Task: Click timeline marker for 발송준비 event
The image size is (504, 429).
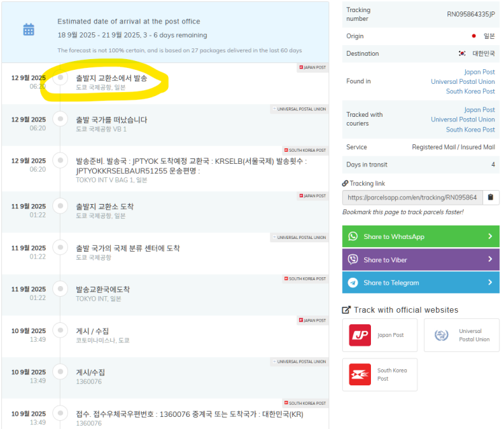Action: [x=60, y=160]
